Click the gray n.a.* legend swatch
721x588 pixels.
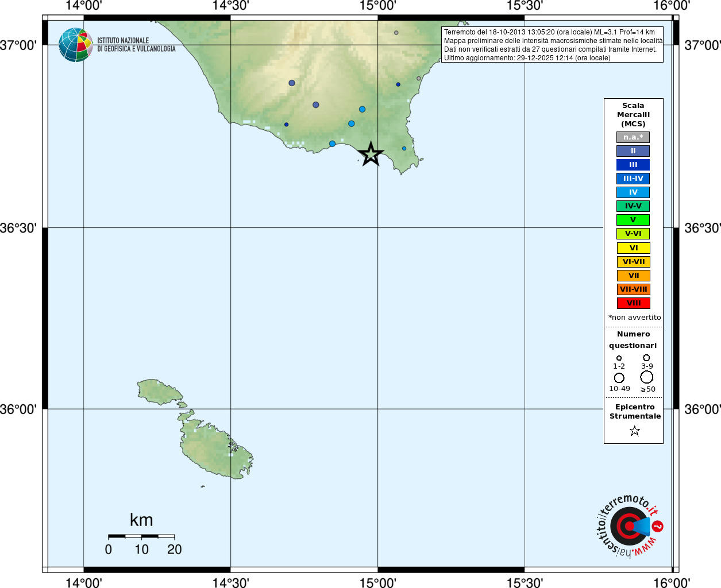(633, 137)
